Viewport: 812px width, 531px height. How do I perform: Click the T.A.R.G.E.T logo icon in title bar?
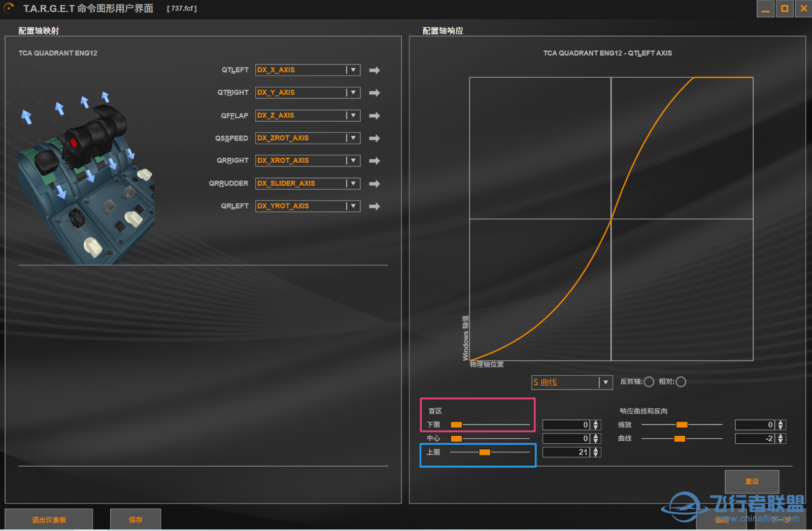9,8
